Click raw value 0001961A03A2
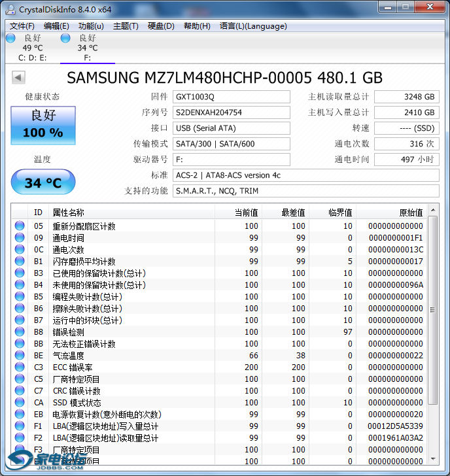 pyautogui.click(x=395, y=438)
